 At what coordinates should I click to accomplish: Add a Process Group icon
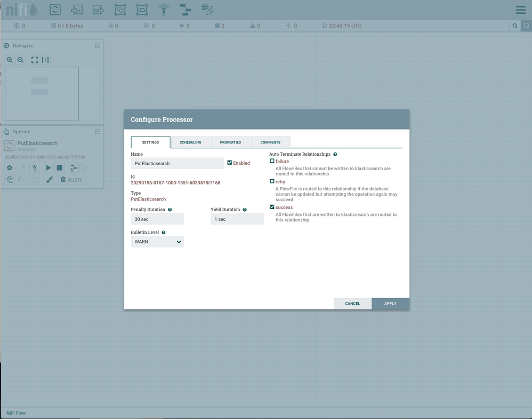[x=120, y=10]
